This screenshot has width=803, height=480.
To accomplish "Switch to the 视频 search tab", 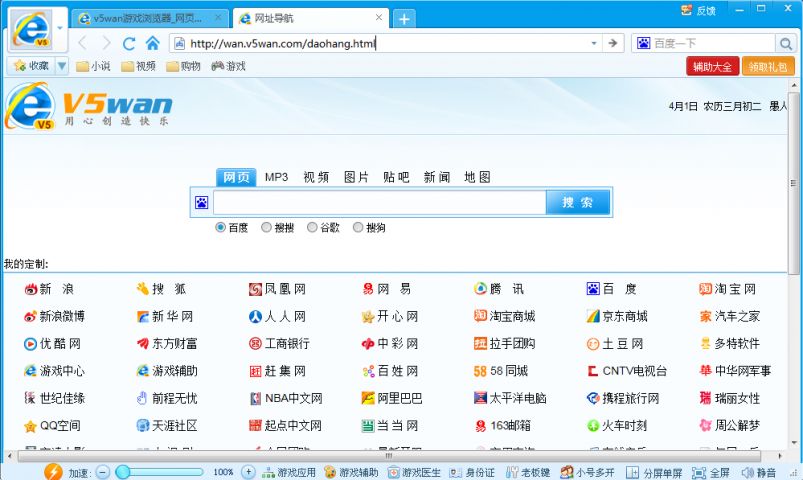I will click(x=316, y=177).
